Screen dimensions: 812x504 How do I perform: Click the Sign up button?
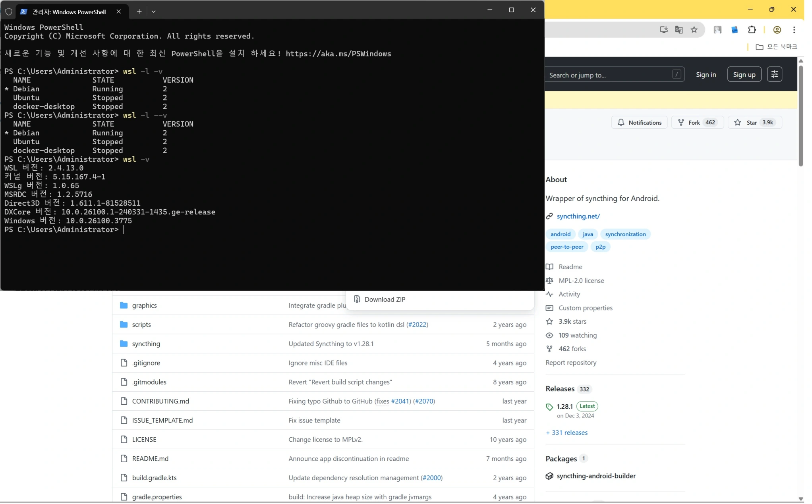click(744, 74)
